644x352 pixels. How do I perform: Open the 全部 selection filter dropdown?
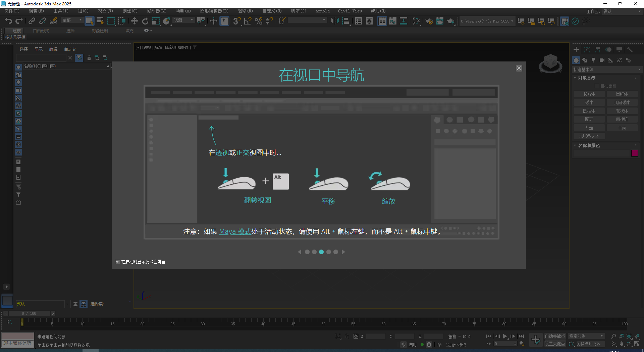tap(72, 20)
